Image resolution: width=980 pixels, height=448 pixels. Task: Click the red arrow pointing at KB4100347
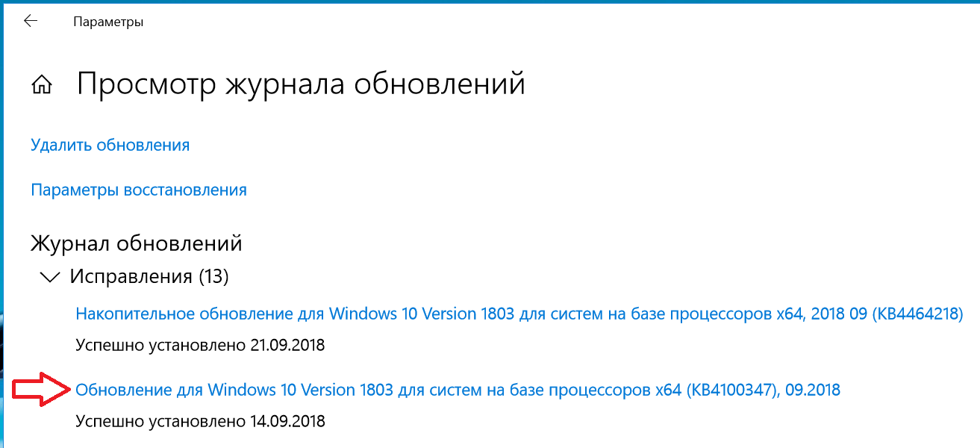[x=43, y=389]
